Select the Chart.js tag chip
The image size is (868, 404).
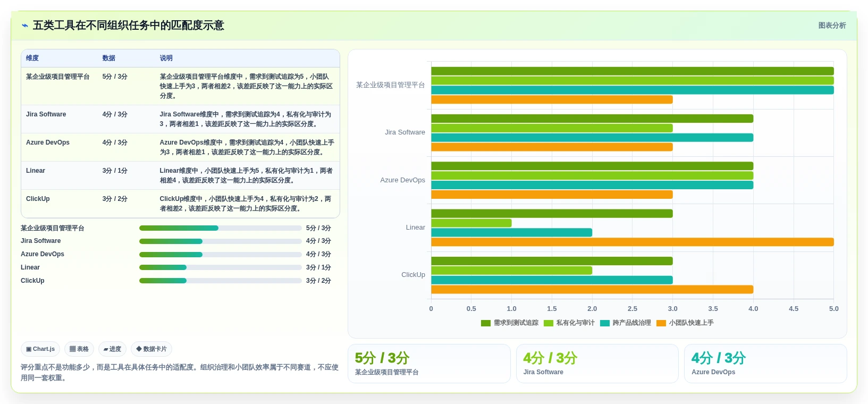[40, 349]
